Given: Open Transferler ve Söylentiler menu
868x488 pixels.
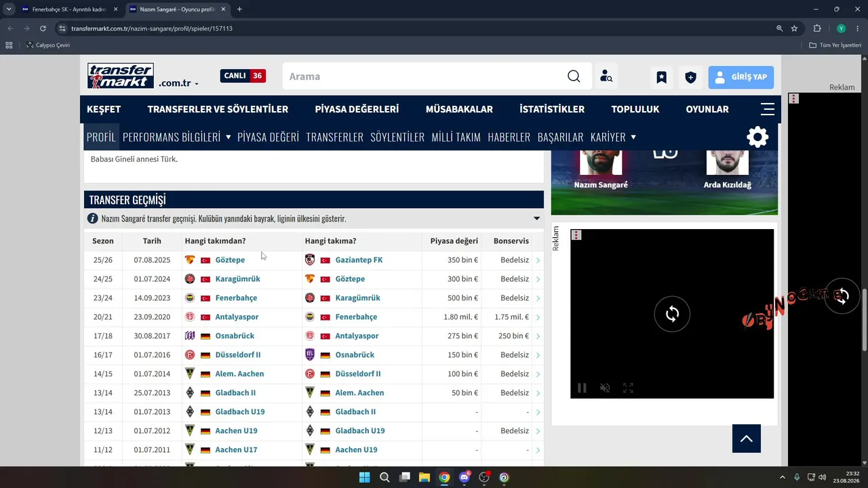Looking at the screenshot, I should tap(218, 109).
